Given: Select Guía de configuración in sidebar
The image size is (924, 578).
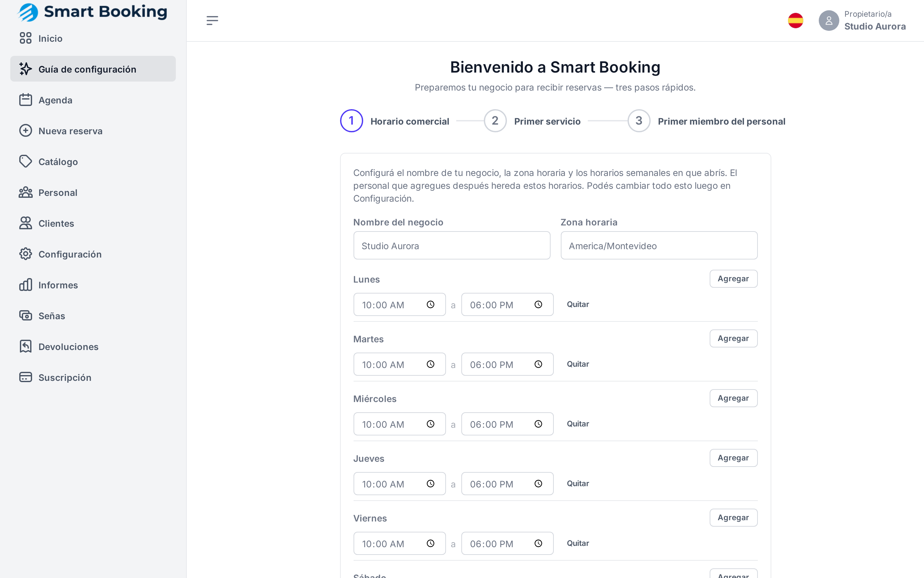Looking at the screenshot, I should coord(93,69).
